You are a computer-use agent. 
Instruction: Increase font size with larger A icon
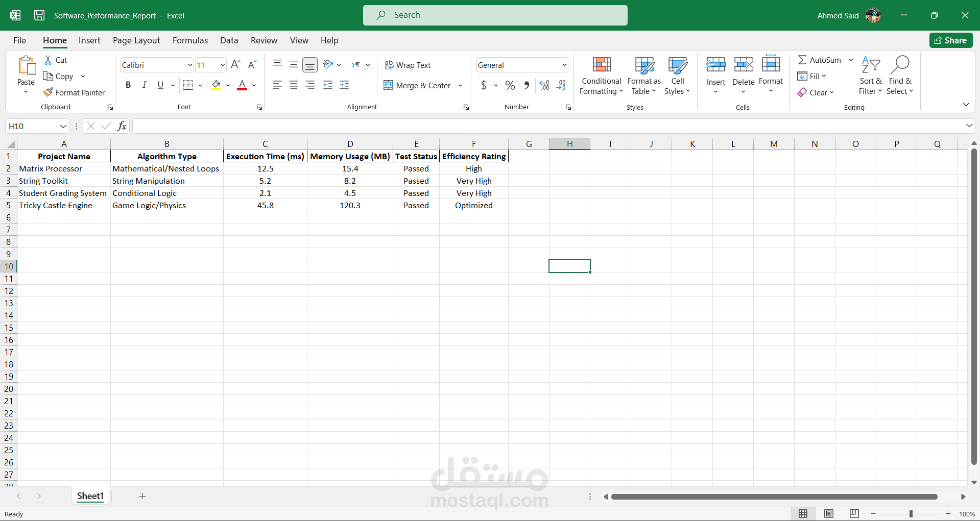235,64
